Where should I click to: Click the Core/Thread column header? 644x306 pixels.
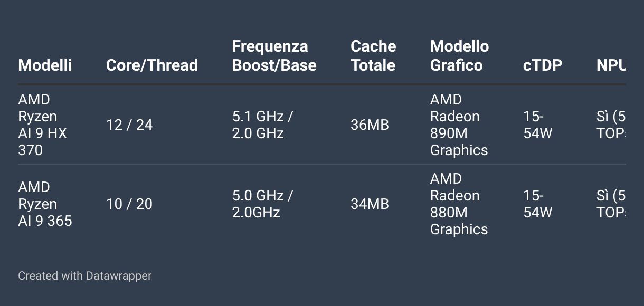point(152,65)
